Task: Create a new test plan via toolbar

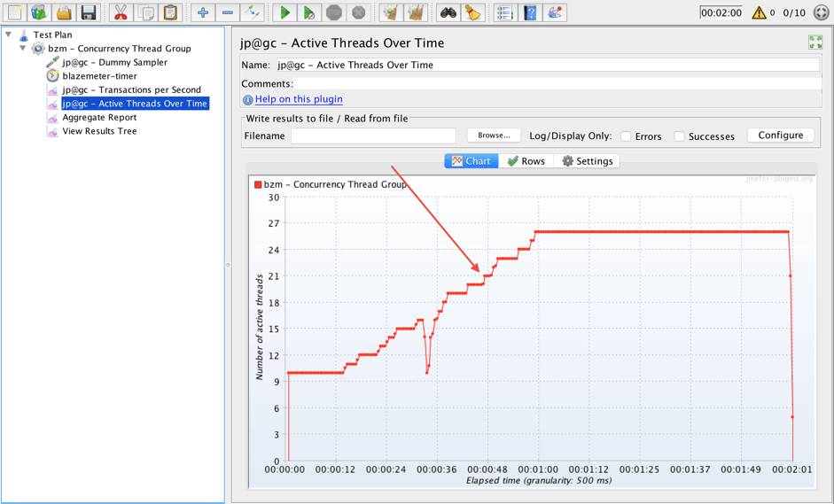Action: (x=14, y=12)
